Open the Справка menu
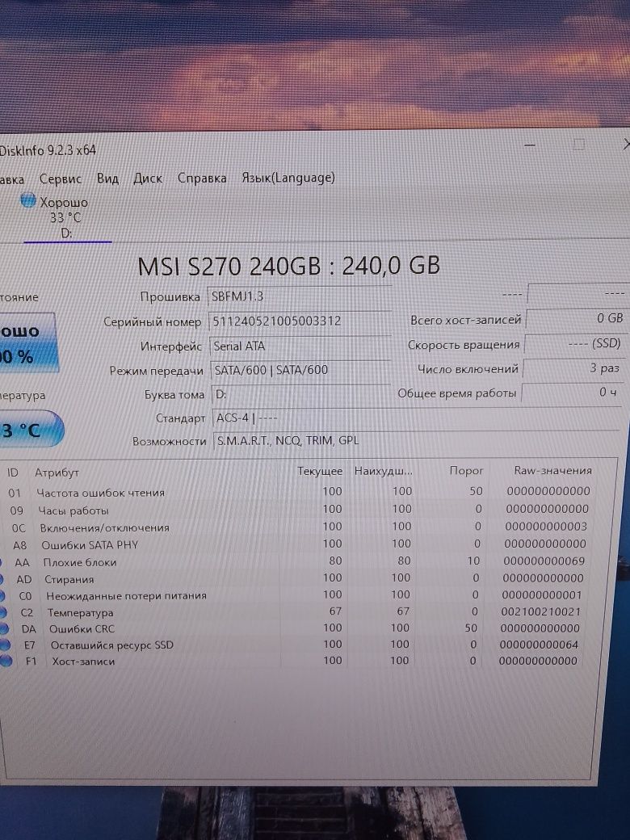The image size is (630, 840). [202, 178]
